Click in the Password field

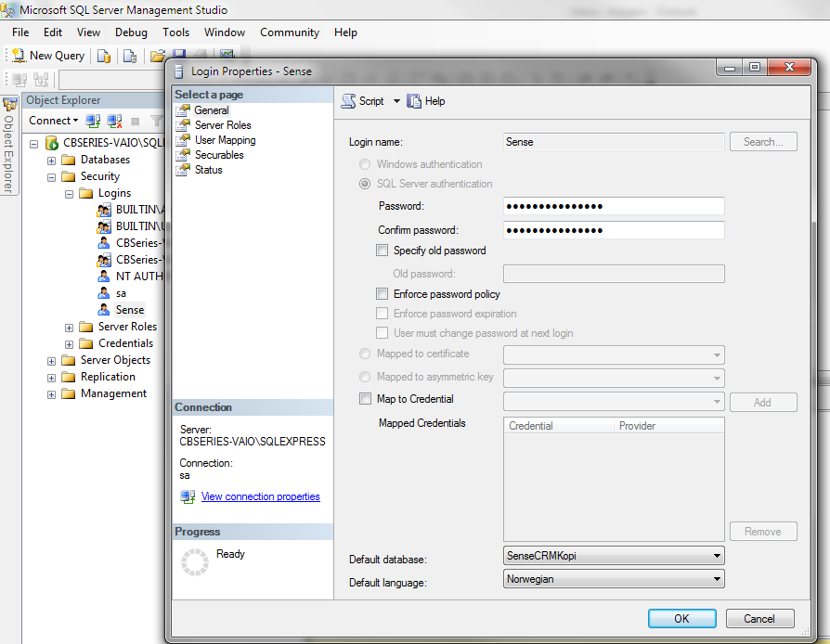click(x=614, y=206)
